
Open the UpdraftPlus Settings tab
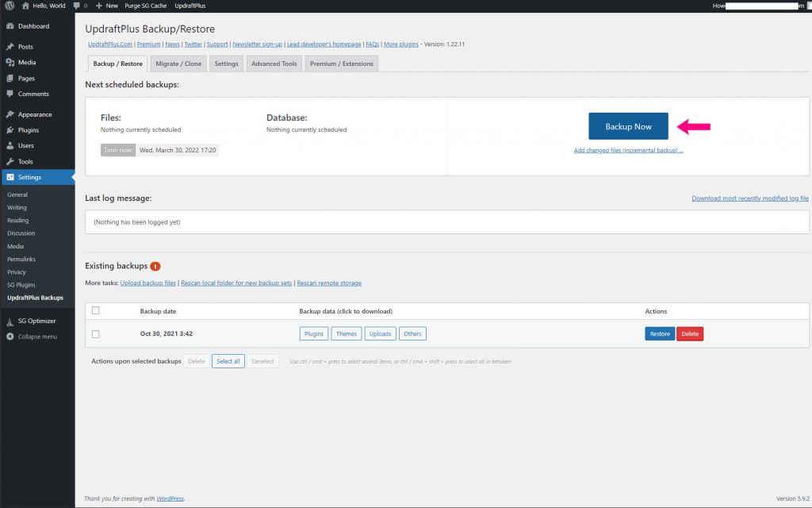pos(226,63)
